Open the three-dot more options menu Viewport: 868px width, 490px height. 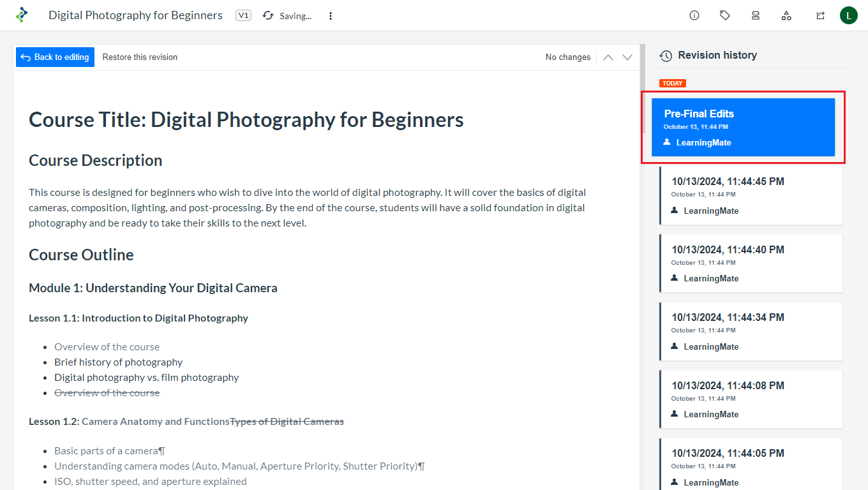point(331,15)
